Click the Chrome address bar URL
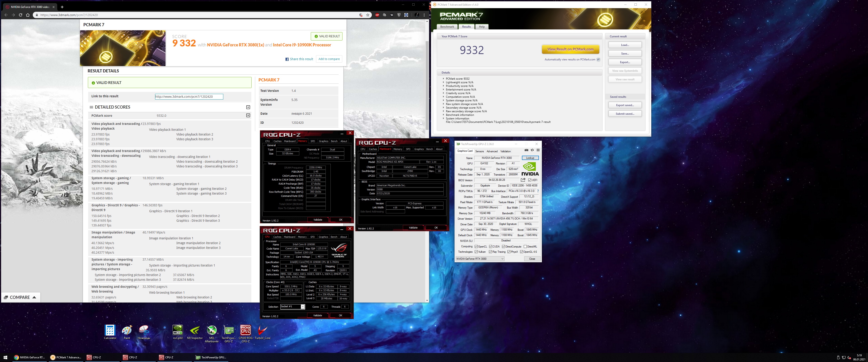The height and width of the screenshot is (362, 868). [x=69, y=15]
